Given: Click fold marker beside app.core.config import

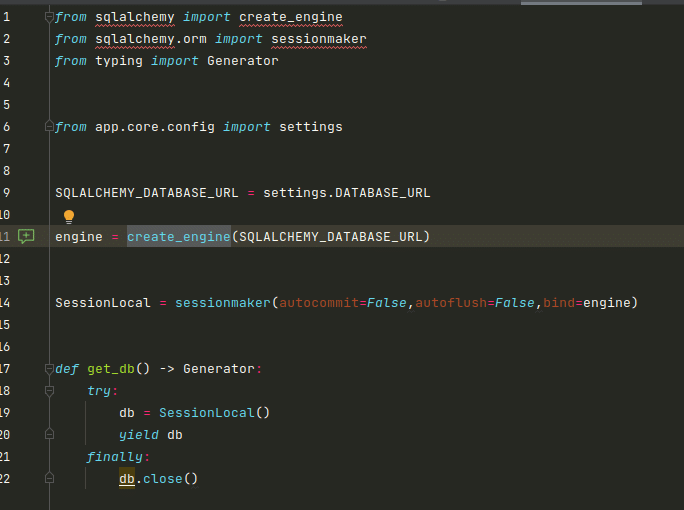Looking at the screenshot, I should point(48,127).
